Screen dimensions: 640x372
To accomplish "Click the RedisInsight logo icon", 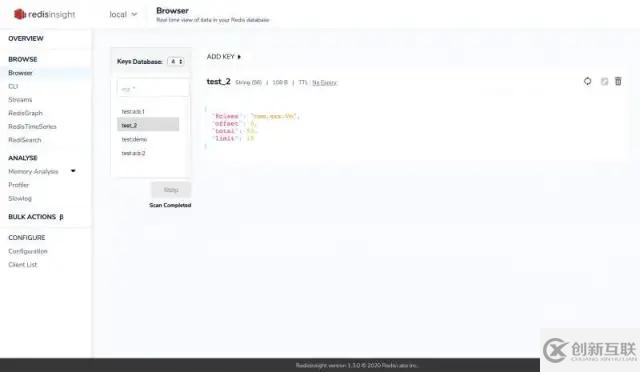I will coord(20,14).
